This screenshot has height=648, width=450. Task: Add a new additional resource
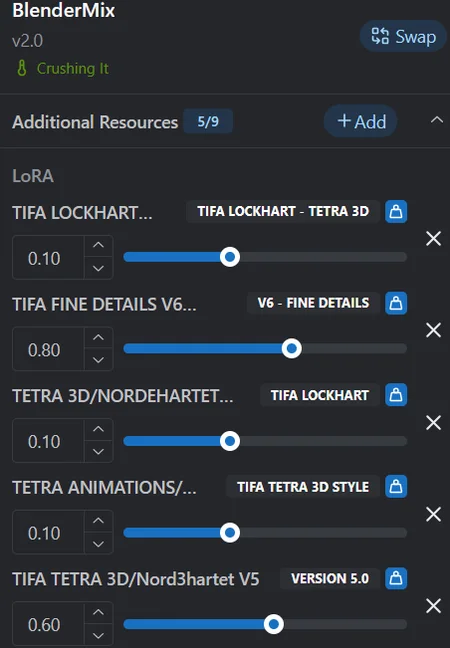click(x=360, y=121)
